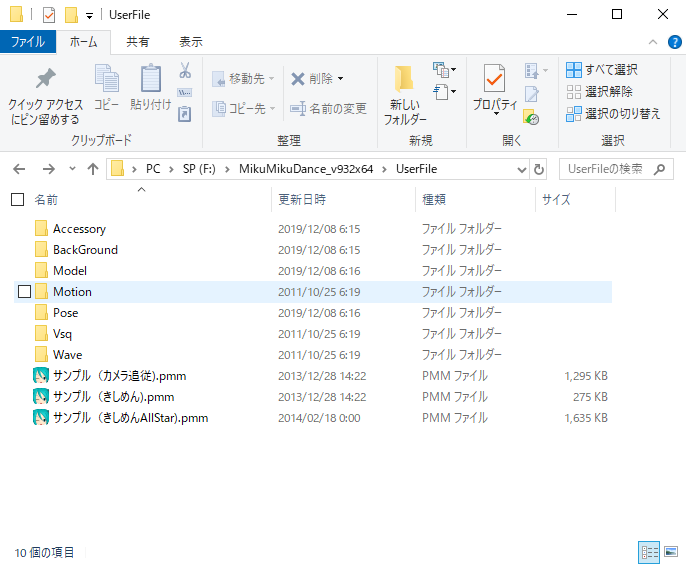Click the Paste shortcut icon
Image resolution: width=687 pixels, height=565 pixels.
(184, 114)
